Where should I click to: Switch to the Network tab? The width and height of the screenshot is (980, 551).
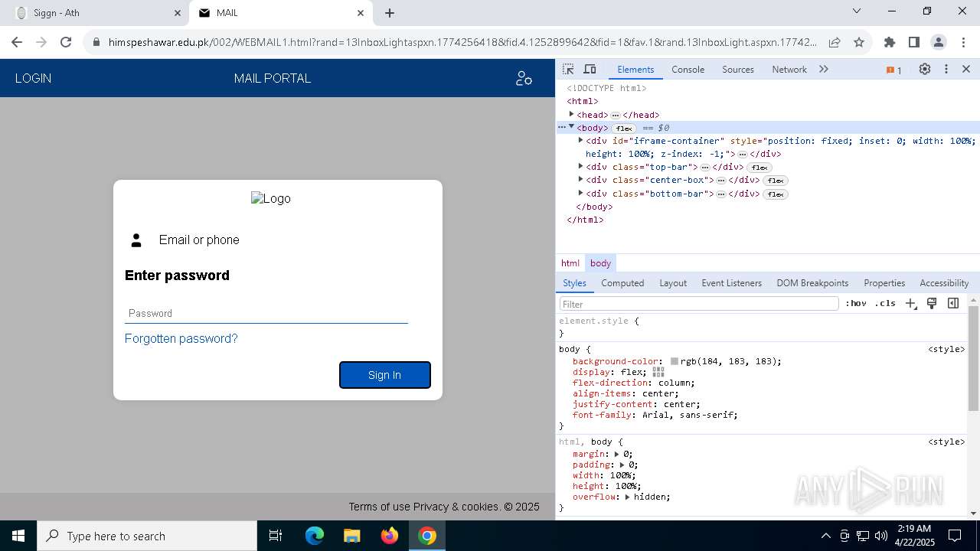789,69
